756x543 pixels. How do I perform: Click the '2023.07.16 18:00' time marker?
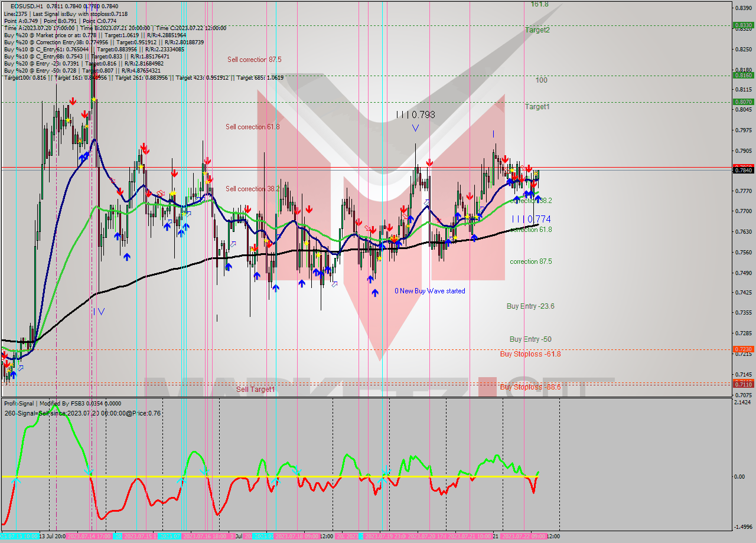pyautogui.click(x=205, y=537)
